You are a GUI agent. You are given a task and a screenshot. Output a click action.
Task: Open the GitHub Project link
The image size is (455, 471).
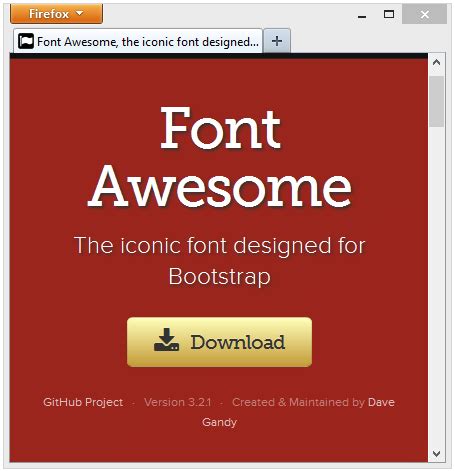pyautogui.click(x=83, y=402)
